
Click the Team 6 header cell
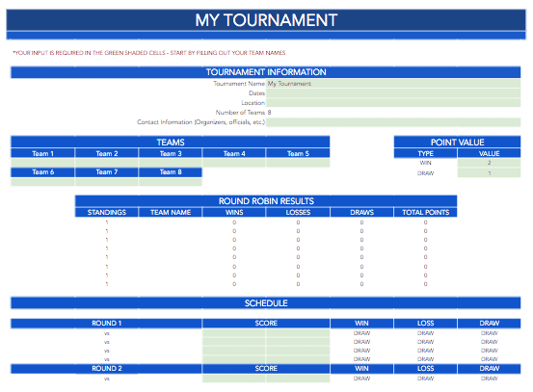pyautogui.click(x=42, y=172)
